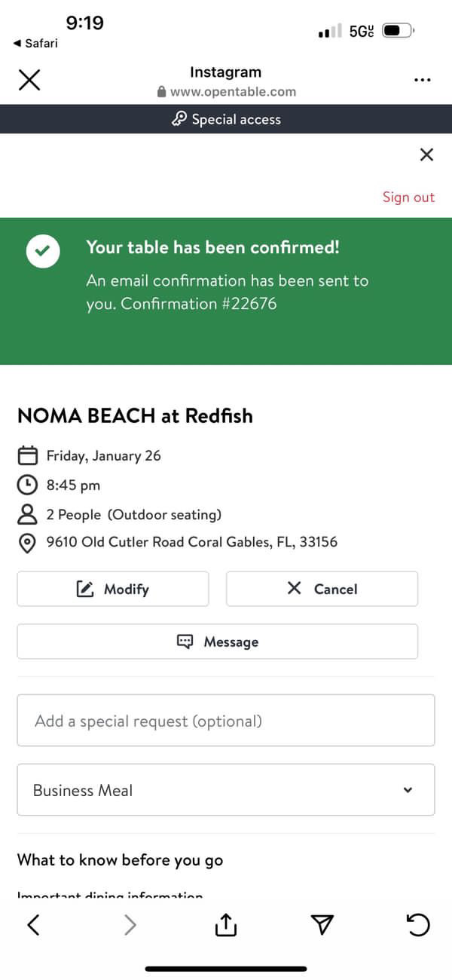Tap the NOMA BEACH at Redfish title
This screenshot has height=980, width=452.
tap(135, 415)
